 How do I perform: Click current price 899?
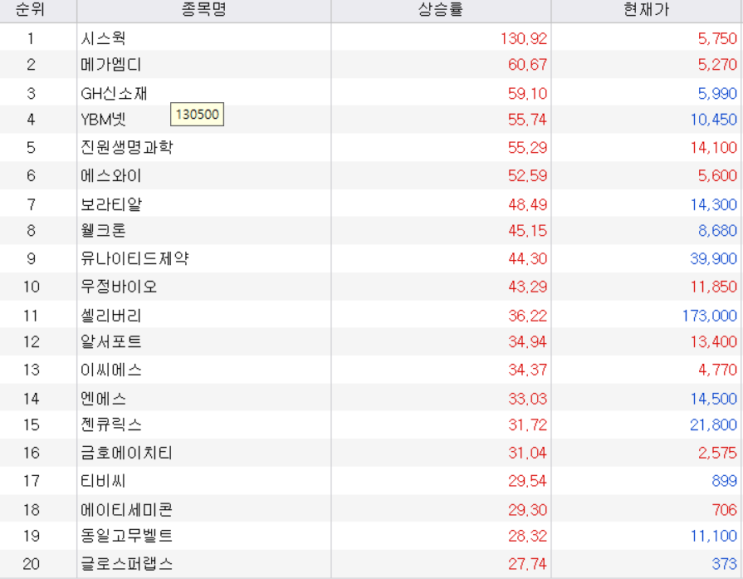tap(725, 481)
